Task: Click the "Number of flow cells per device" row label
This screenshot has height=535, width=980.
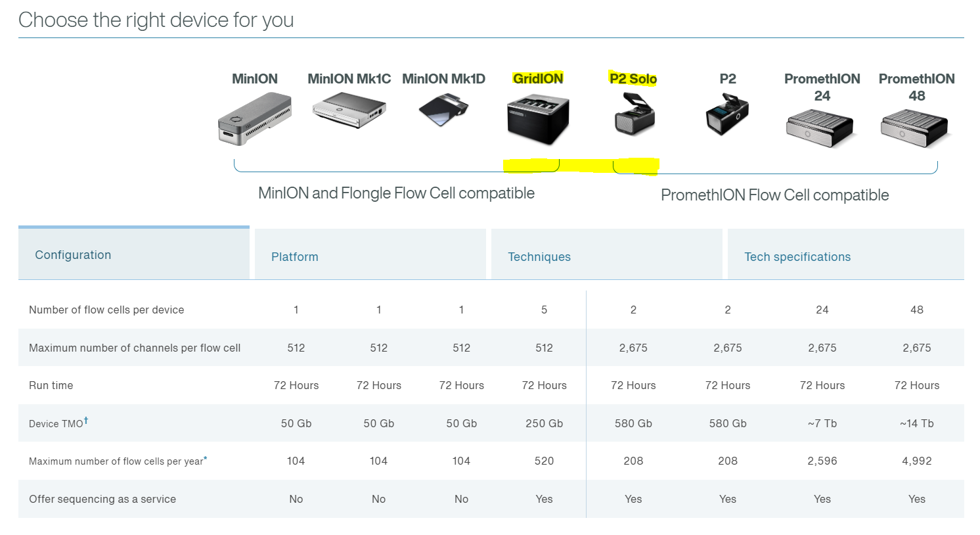Action: (x=106, y=310)
